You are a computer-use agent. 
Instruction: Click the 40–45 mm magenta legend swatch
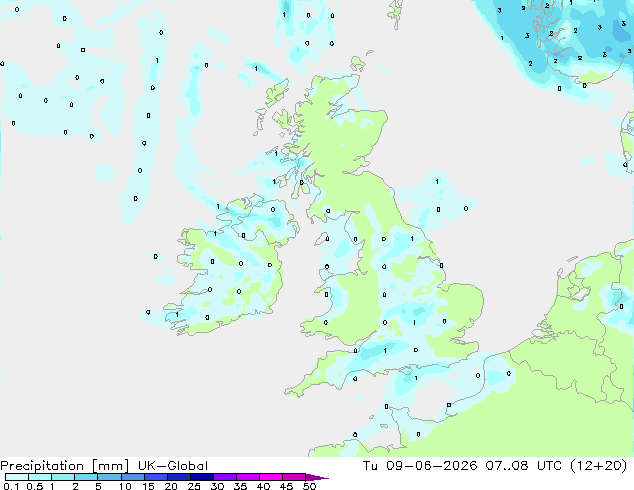(271, 477)
